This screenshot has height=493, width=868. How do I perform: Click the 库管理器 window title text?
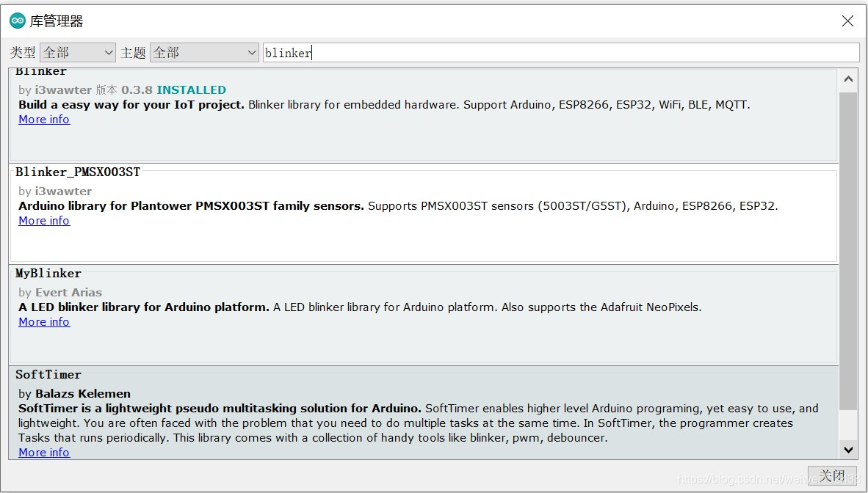57,21
